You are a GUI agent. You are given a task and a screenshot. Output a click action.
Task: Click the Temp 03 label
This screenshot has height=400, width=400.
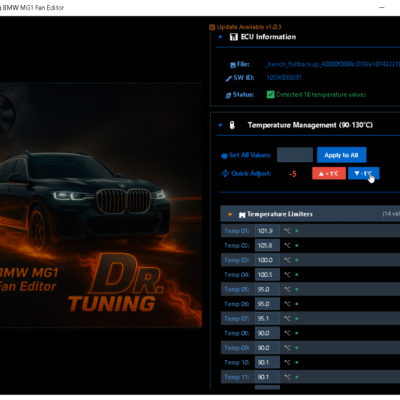click(x=237, y=260)
